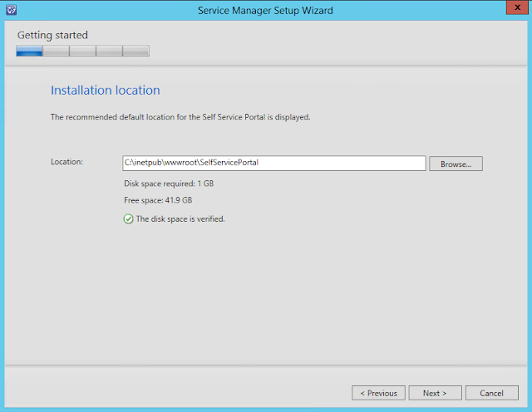Click the third progress step segment
Image resolution: width=532 pixels, height=412 pixels.
click(x=82, y=51)
